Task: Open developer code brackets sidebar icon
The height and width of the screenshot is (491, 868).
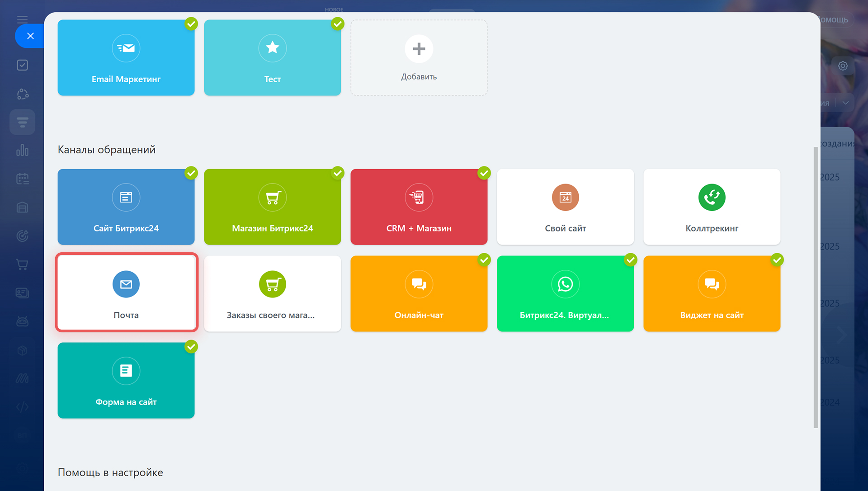Action: (x=22, y=407)
